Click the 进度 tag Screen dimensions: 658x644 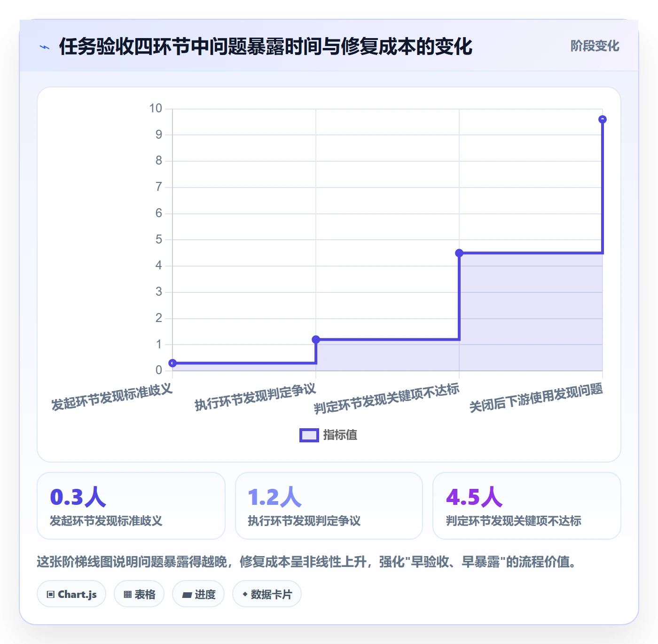[x=198, y=594]
